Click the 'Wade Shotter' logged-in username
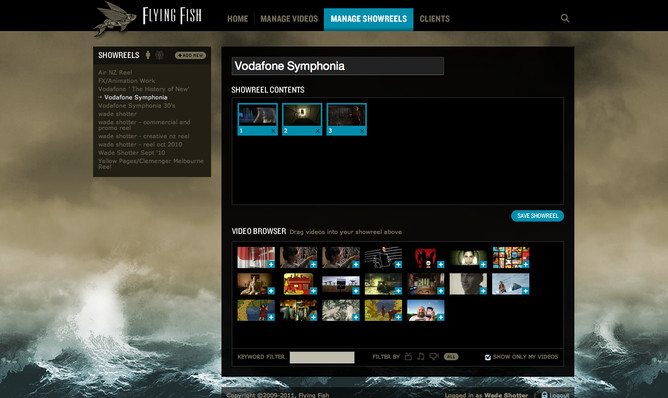This screenshot has width=668, height=398. pos(506,395)
